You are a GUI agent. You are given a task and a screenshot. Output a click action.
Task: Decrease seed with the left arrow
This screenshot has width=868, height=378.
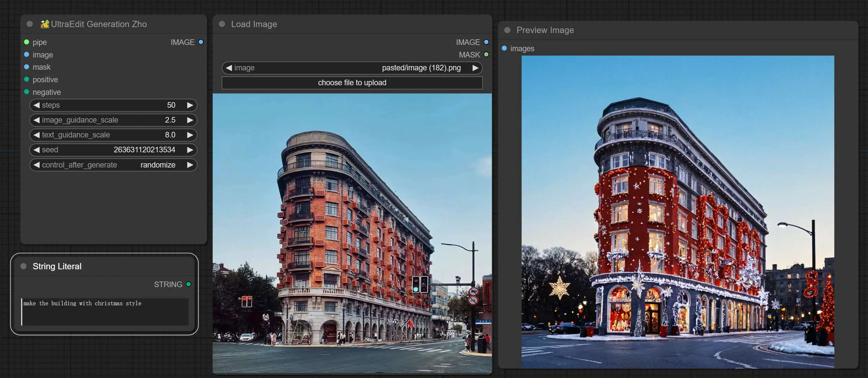pos(36,150)
